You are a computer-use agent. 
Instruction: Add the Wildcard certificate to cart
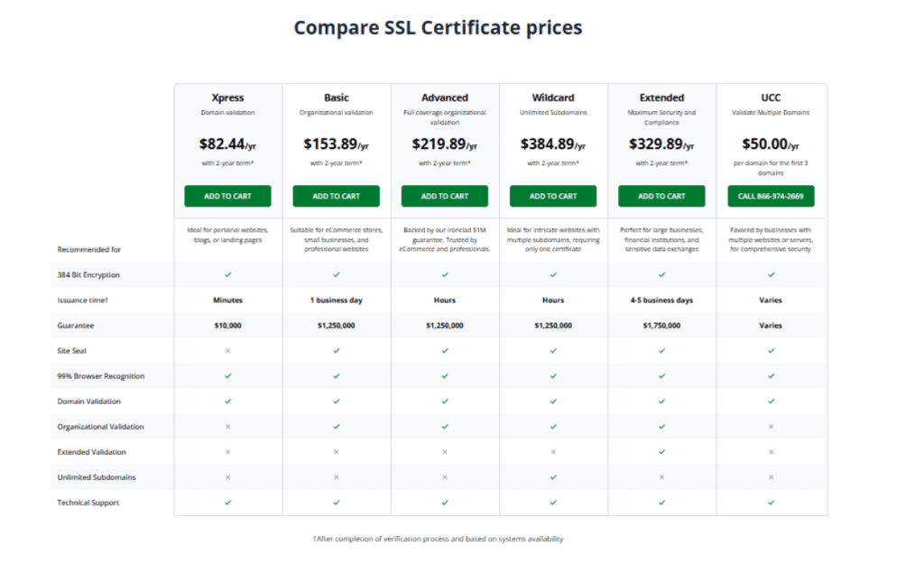[553, 197]
